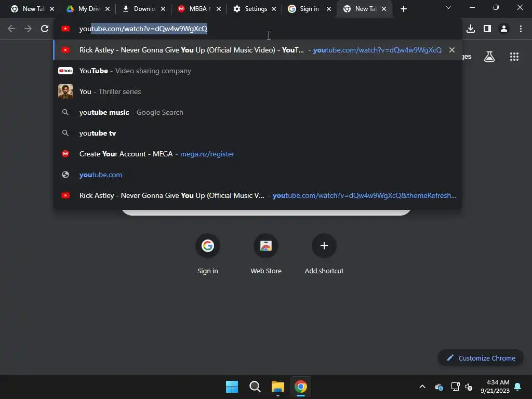This screenshot has height=399, width=532.
Task: Open the notifications bell icon
Action: click(518, 387)
